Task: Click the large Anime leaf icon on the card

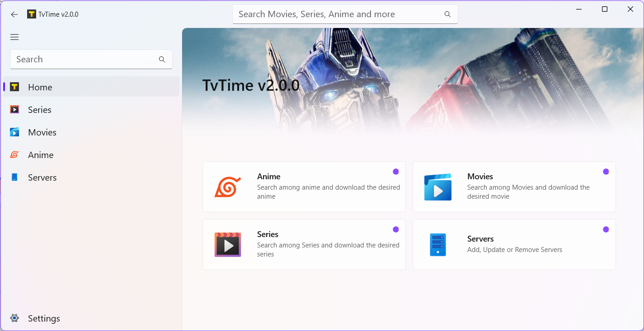Action: point(228,186)
